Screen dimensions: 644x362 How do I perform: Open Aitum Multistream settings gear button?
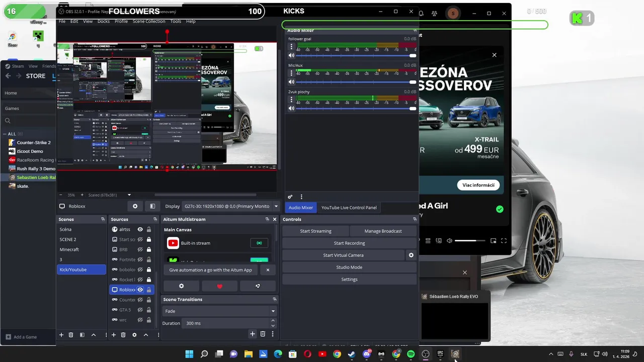[181, 286]
